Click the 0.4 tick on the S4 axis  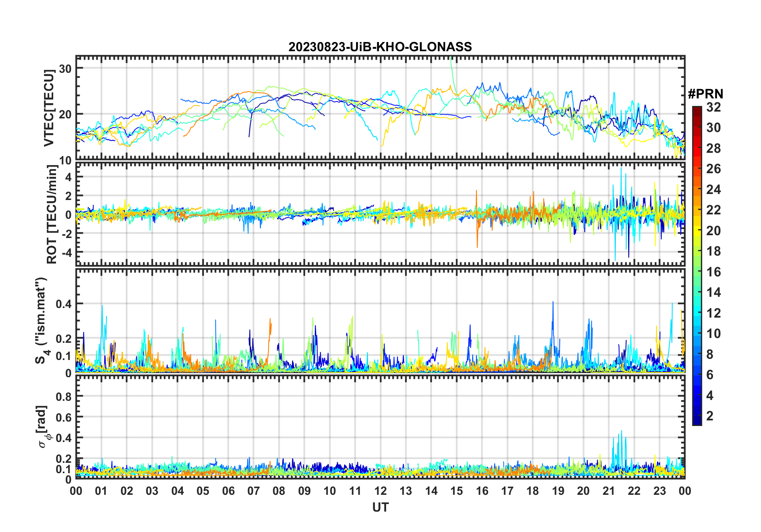click(x=64, y=304)
